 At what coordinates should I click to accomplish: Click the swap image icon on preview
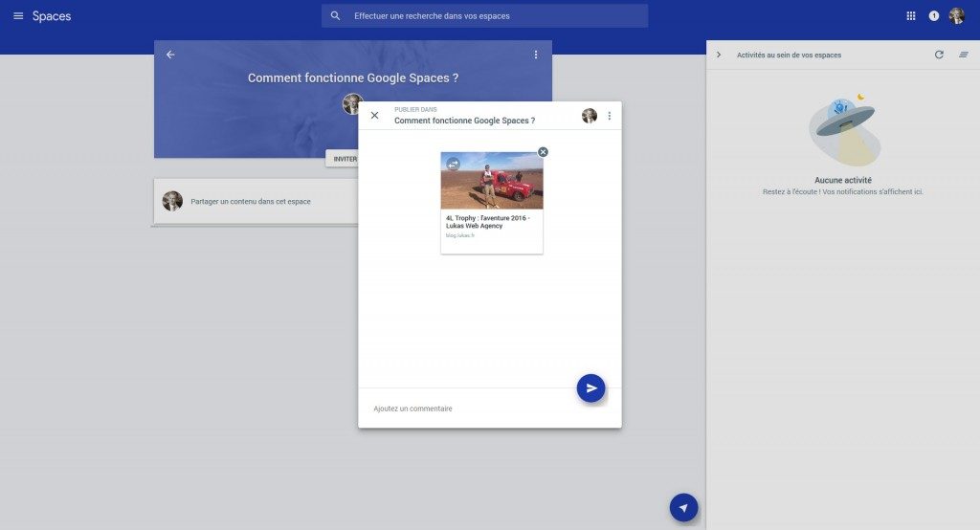coord(453,164)
